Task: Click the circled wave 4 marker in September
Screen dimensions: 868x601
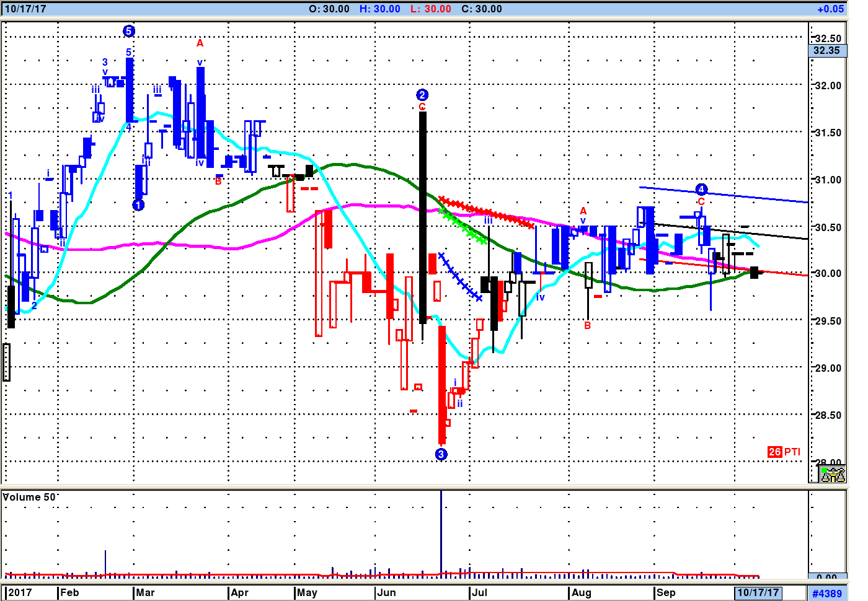Action: tap(701, 190)
